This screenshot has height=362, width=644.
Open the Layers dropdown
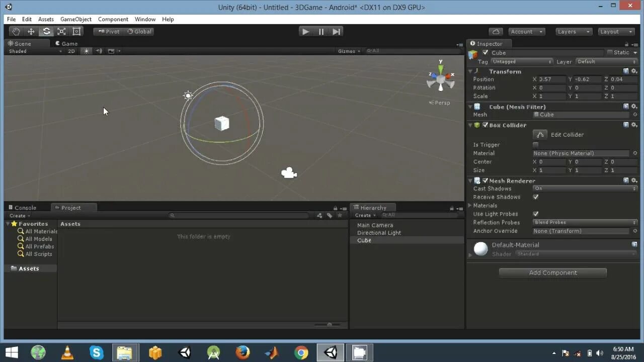click(x=574, y=32)
